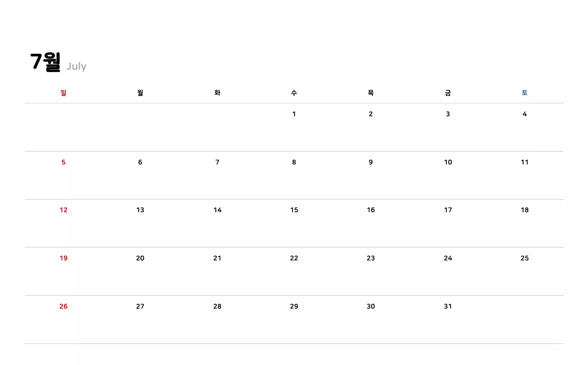Select Saturday date 4
The width and height of the screenshot is (588, 365).
point(525,114)
